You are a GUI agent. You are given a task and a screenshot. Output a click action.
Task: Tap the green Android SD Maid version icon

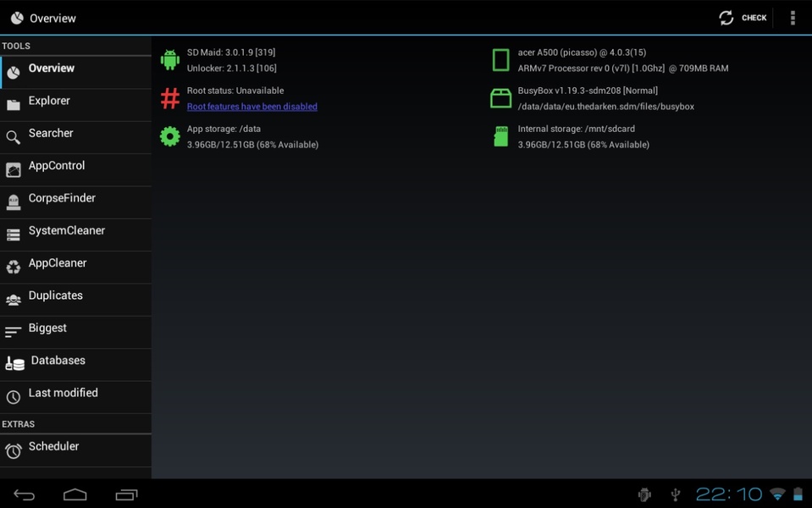(170, 60)
